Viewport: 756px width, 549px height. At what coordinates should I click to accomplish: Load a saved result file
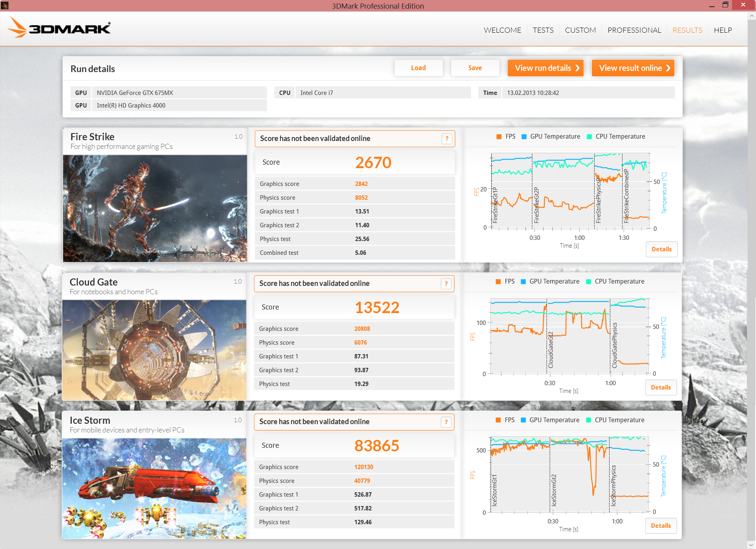tap(418, 68)
